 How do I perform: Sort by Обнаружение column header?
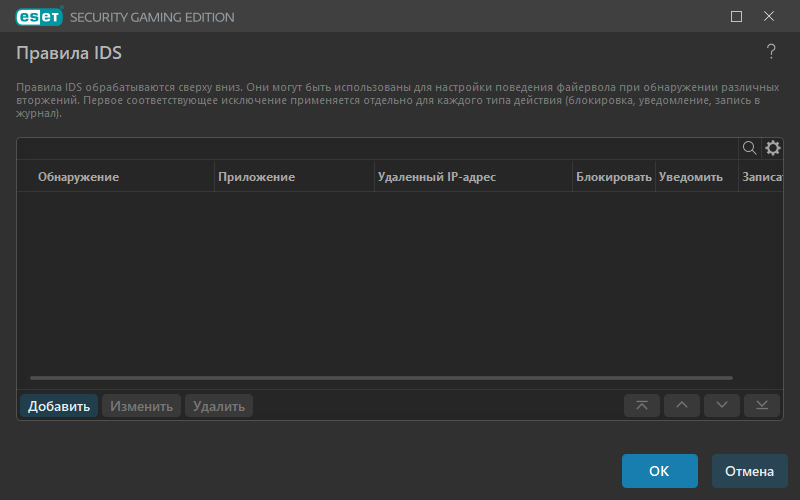(x=115, y=177)
